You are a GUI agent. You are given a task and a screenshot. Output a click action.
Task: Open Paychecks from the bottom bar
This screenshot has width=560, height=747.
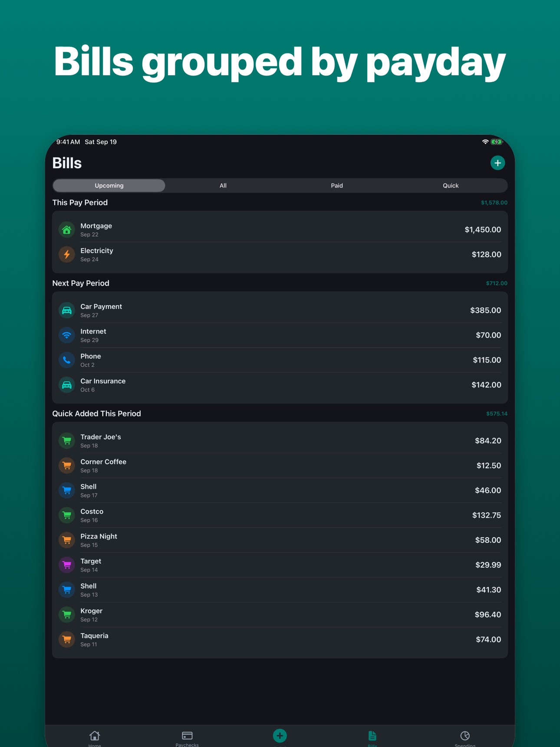(187, 738)
